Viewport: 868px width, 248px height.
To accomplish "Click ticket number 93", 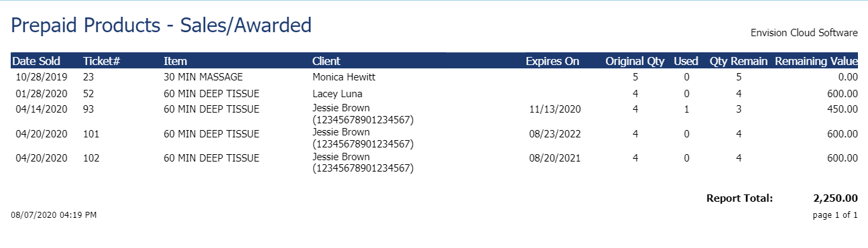I will (90, 109).
